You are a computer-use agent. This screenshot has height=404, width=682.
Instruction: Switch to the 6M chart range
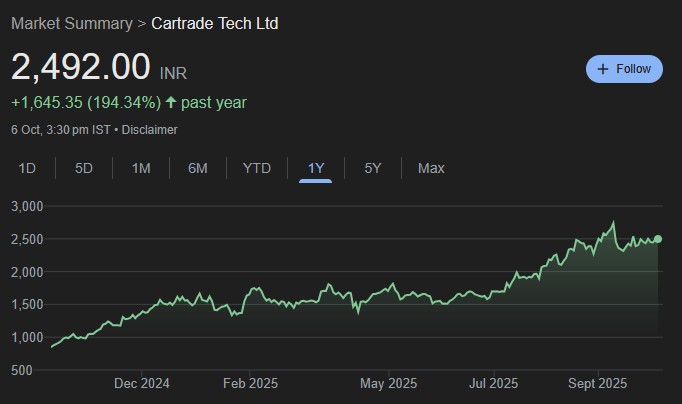click(198, 168)
